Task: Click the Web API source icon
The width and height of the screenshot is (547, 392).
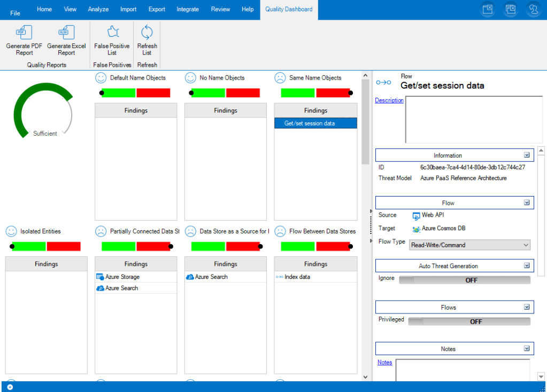Action: (x=417, y=216)
